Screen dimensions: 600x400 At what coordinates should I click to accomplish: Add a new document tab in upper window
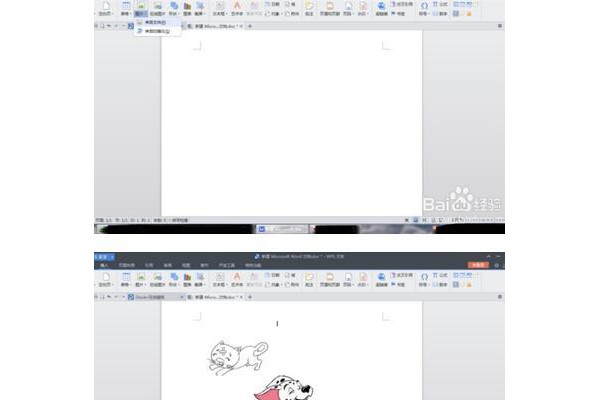coord(250,26)
